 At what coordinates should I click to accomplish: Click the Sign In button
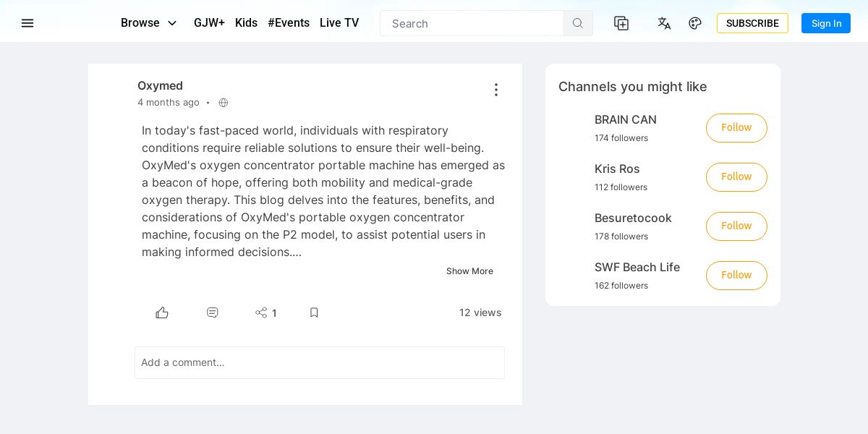pyautogui.click(x=826, y=23)
